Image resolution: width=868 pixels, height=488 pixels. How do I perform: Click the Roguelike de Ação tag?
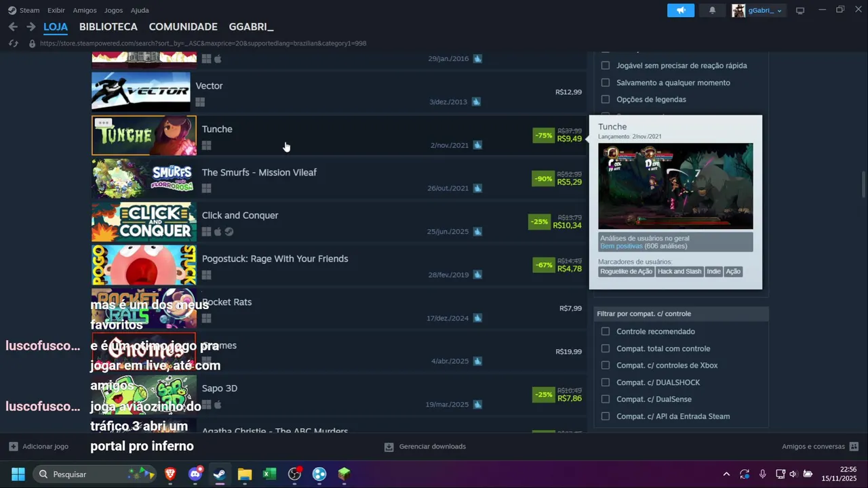coord(626,271)
